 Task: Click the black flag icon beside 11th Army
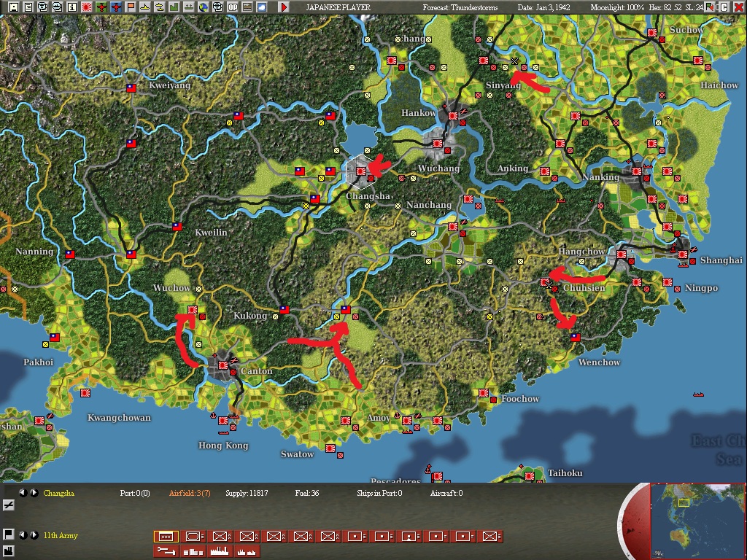point(8,534)
